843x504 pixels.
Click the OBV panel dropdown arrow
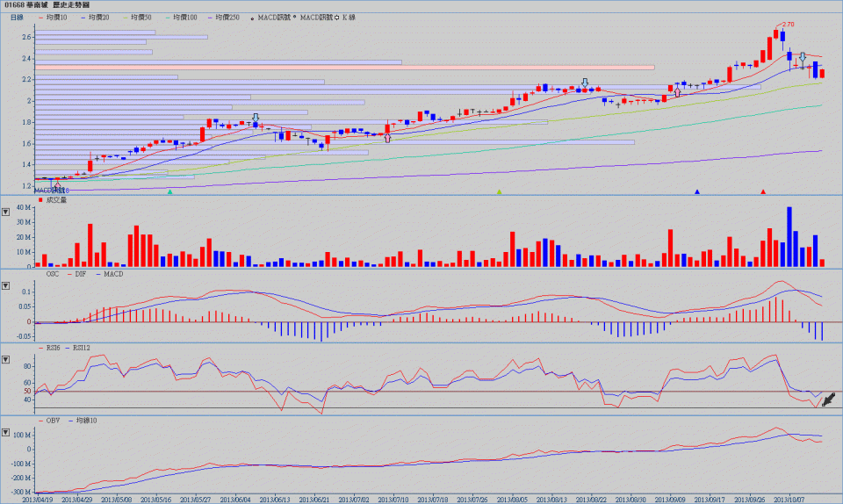pos(6,434)
